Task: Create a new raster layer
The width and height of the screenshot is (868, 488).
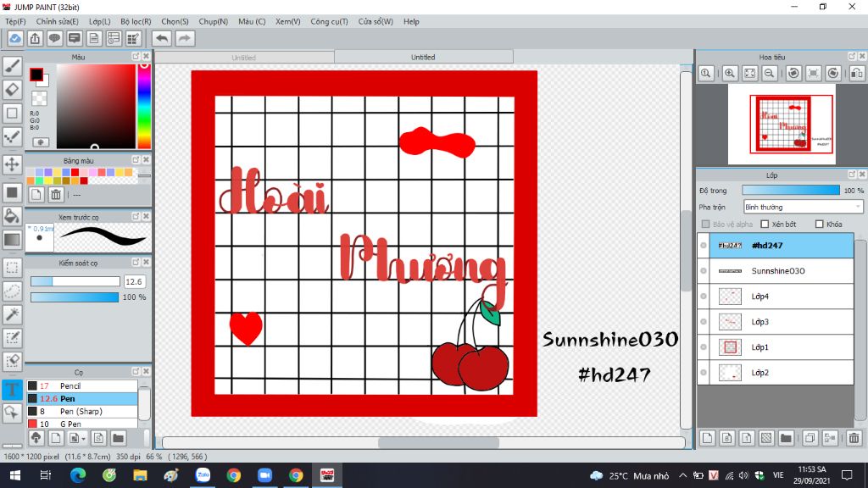Action: (707, 438)
